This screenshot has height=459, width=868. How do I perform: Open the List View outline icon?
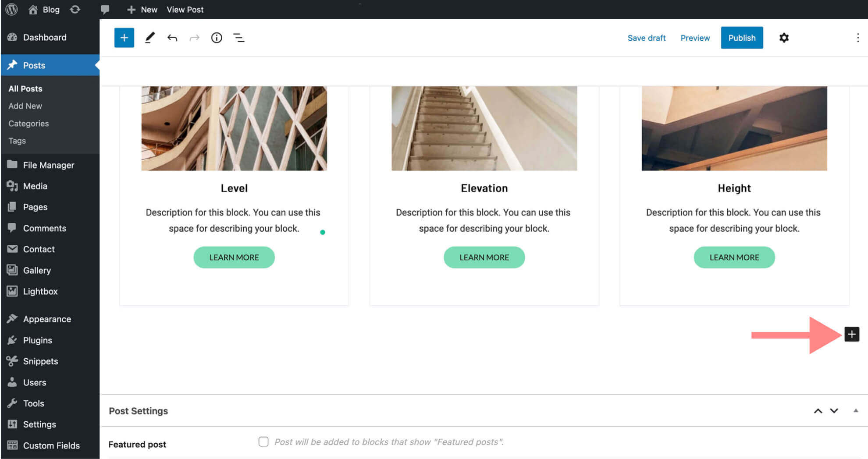(239, 38)
